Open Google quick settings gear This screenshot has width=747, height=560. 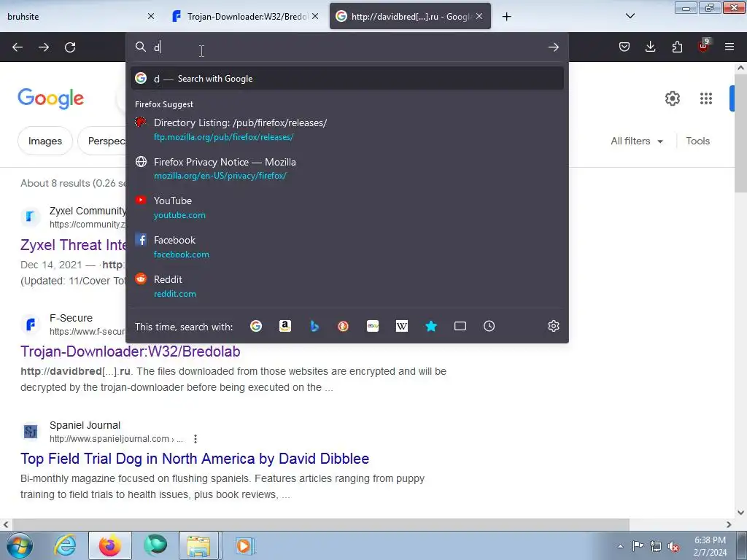tap(672, 98)
